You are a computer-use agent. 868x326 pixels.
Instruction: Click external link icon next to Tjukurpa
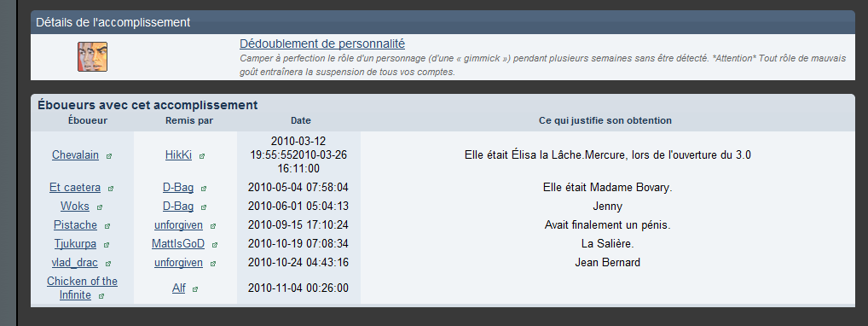click(x=107, y=244)
